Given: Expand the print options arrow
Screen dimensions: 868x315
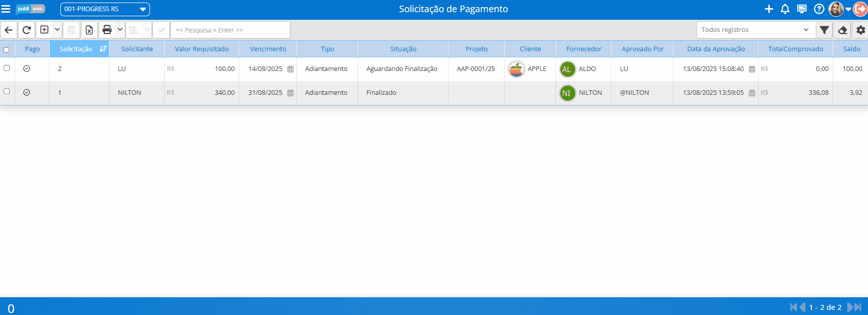Looking at the screenshot, I should pyautogui.click(x=120, y=30).
